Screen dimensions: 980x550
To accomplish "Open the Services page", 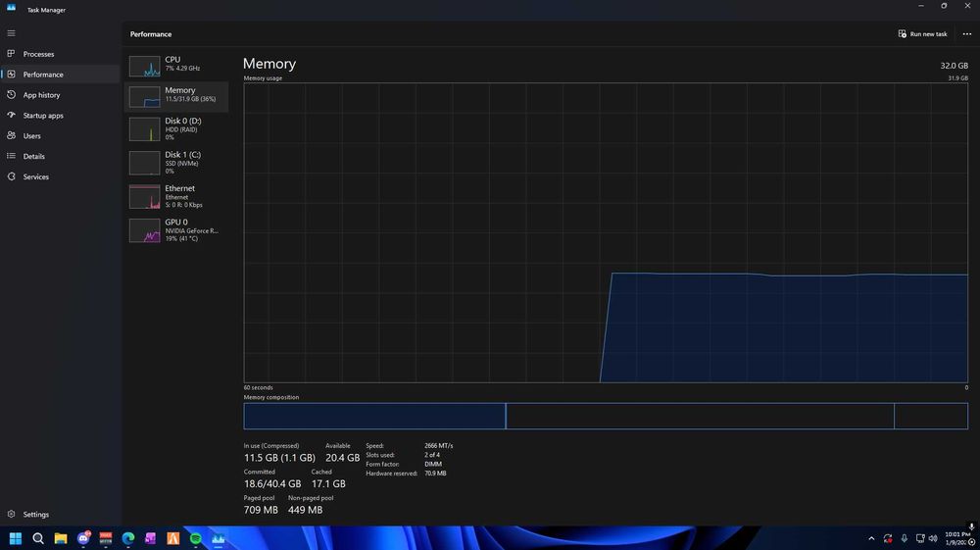I will tap(60, 176).
